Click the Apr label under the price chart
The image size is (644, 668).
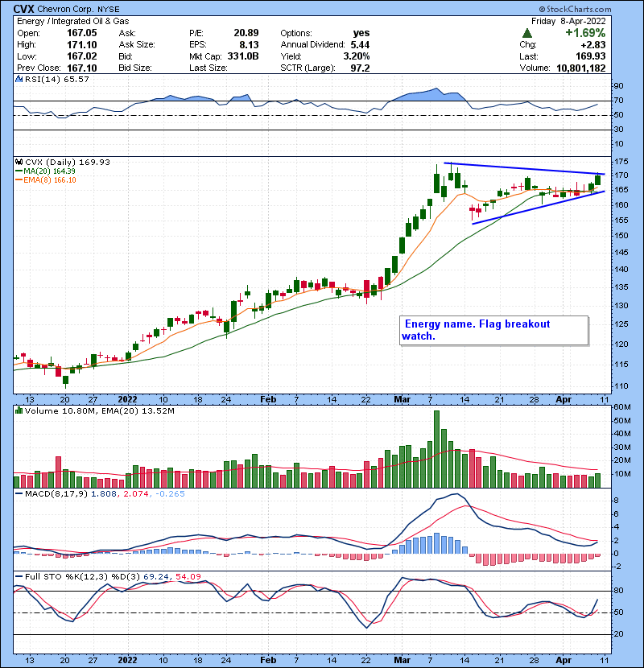click(563, 400)
